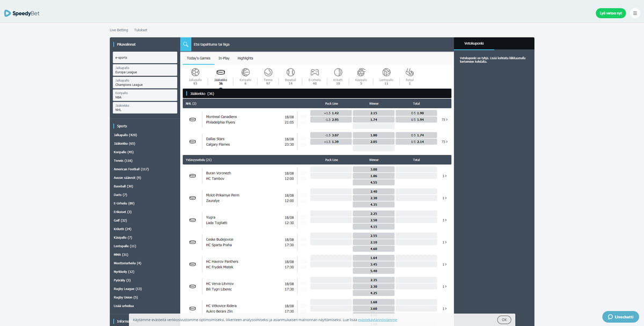Open the e-sports quick link
The image size is (644, 326).
[145, 57]
